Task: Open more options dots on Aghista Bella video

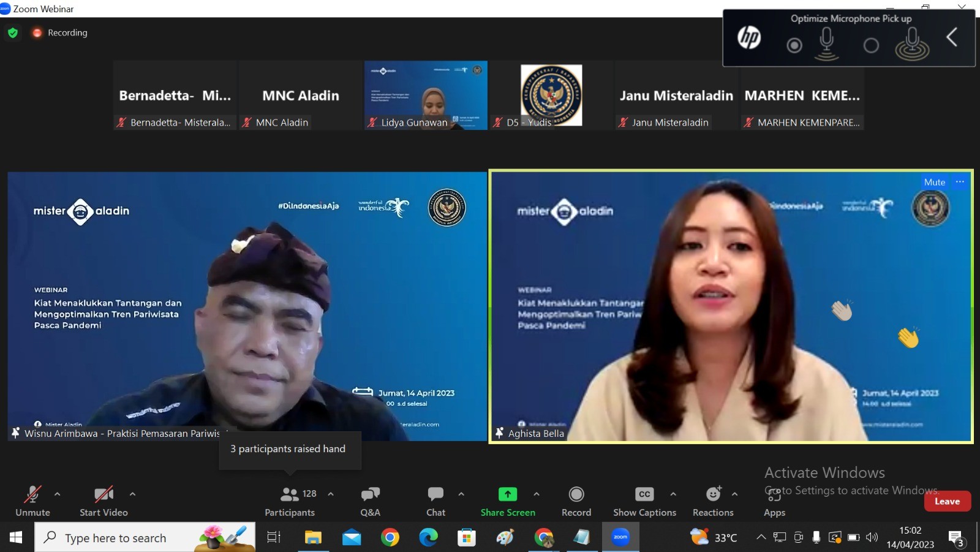Action: tap(960, 182)
